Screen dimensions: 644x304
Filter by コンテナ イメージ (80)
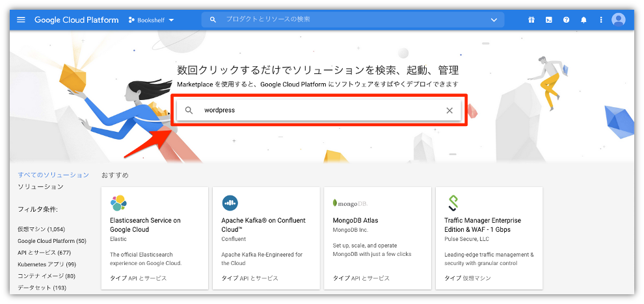point(47,275)
